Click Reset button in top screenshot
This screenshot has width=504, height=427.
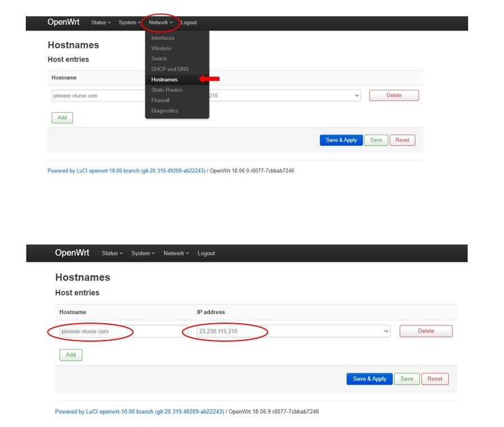[x=402, y=140]
